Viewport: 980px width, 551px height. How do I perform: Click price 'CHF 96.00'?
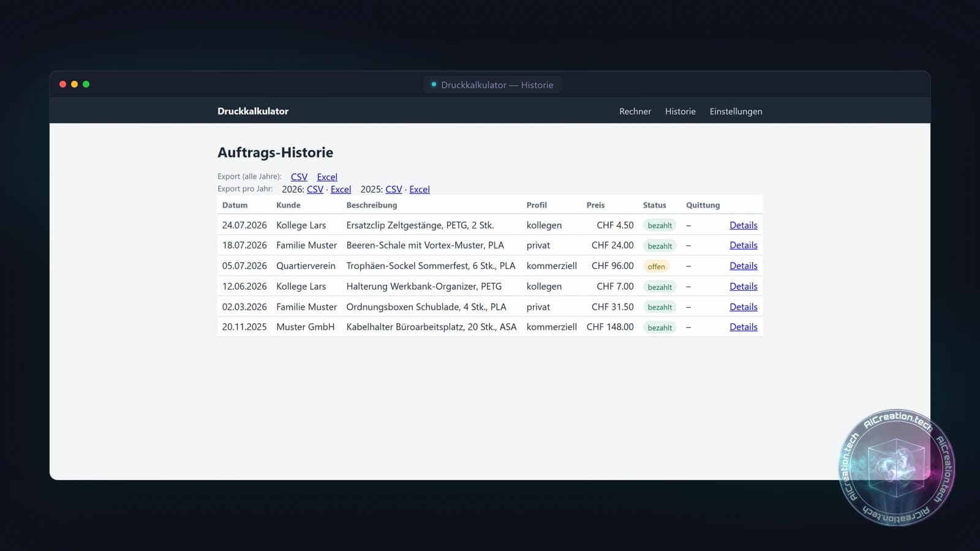pyautogui.click(x=612, y=266)
